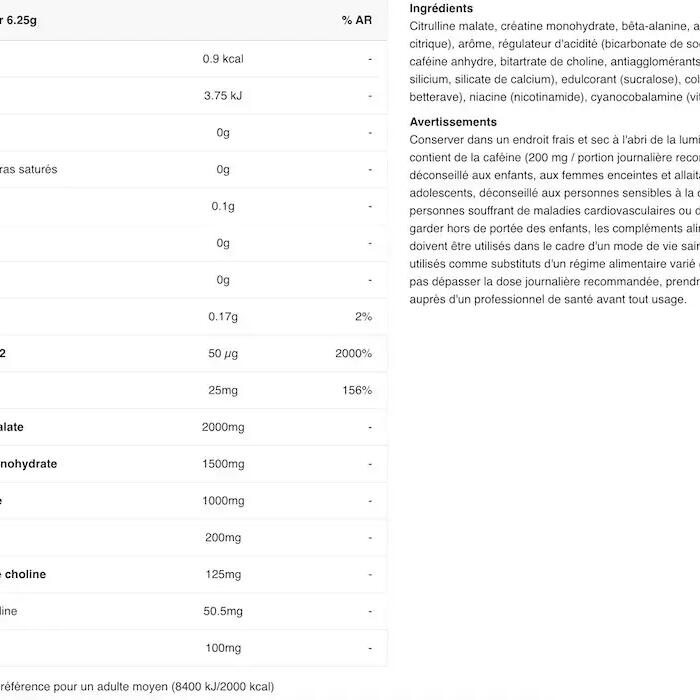
Task: Click the 100mg amount in last row
Action: [223, 648]
